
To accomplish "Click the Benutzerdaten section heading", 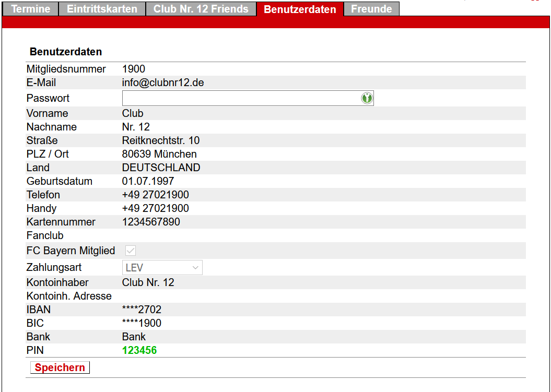I will (x=66, y=52).
